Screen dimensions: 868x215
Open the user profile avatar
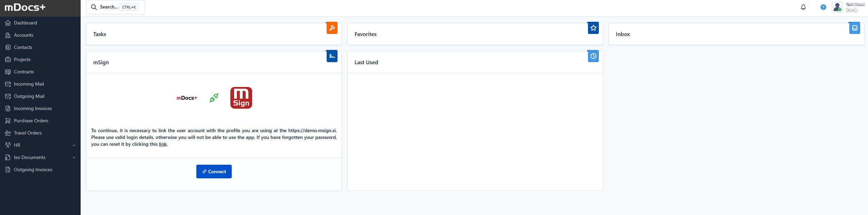tap(837, 7)
